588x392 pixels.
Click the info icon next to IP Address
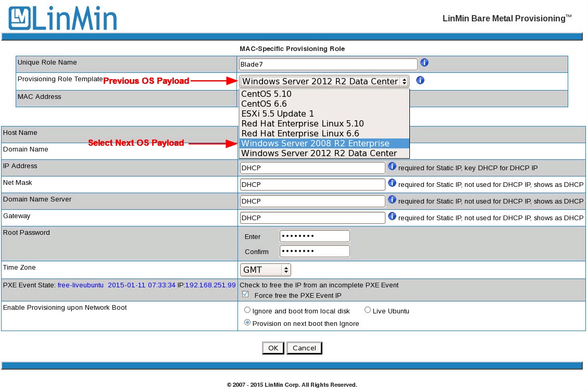click(x=392, y=167)
